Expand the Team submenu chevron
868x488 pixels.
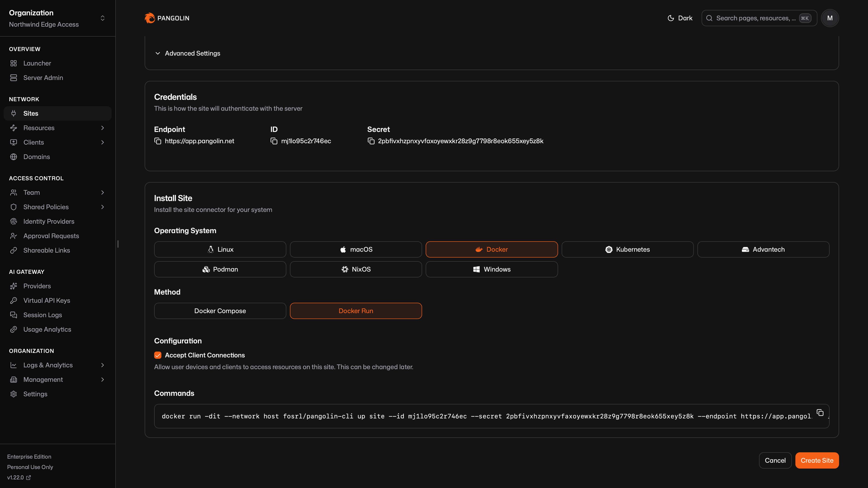102,193
